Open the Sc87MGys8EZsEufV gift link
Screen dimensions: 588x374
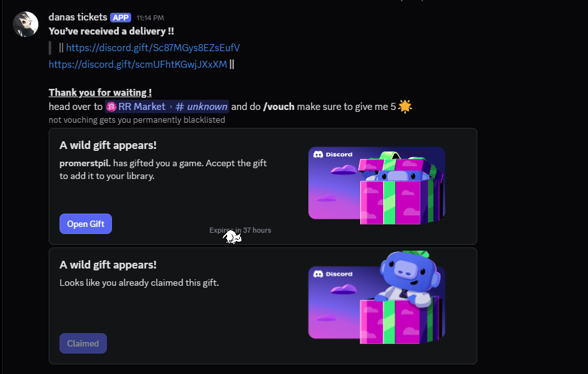coord(153,48)
